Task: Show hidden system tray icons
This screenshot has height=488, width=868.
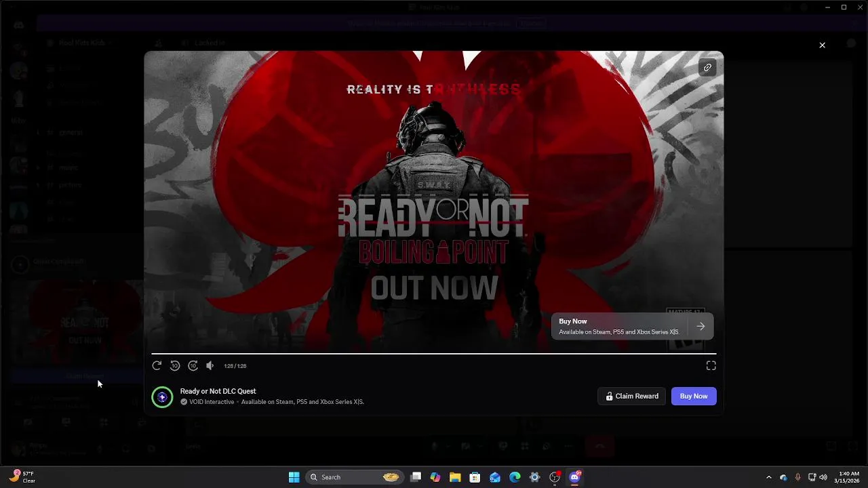Action: click(768, 477)
